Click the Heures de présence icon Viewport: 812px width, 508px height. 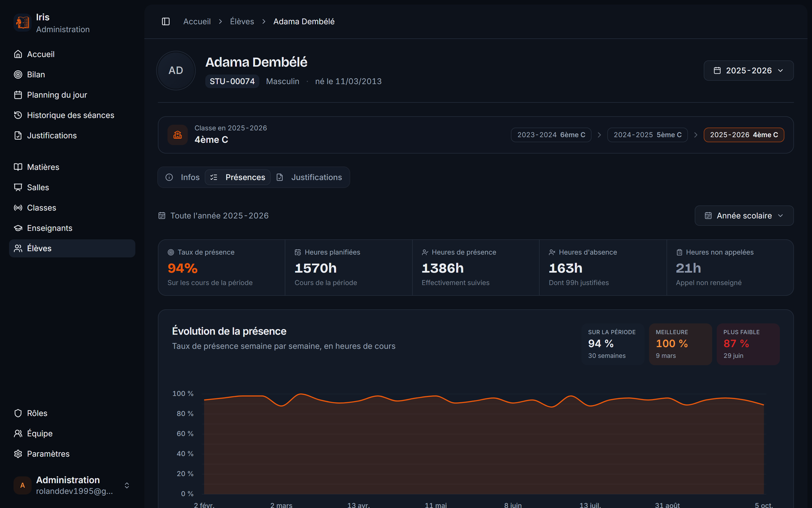pos(425,252)
